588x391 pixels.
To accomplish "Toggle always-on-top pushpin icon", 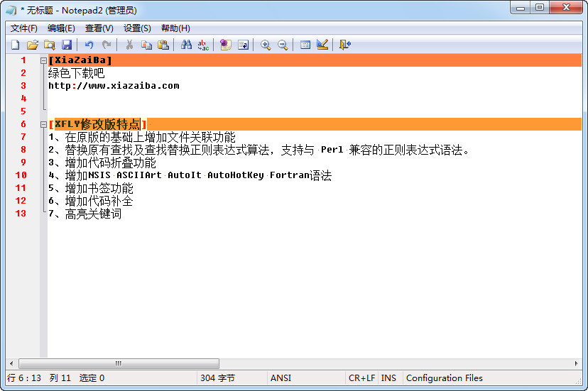I will 225,45.
